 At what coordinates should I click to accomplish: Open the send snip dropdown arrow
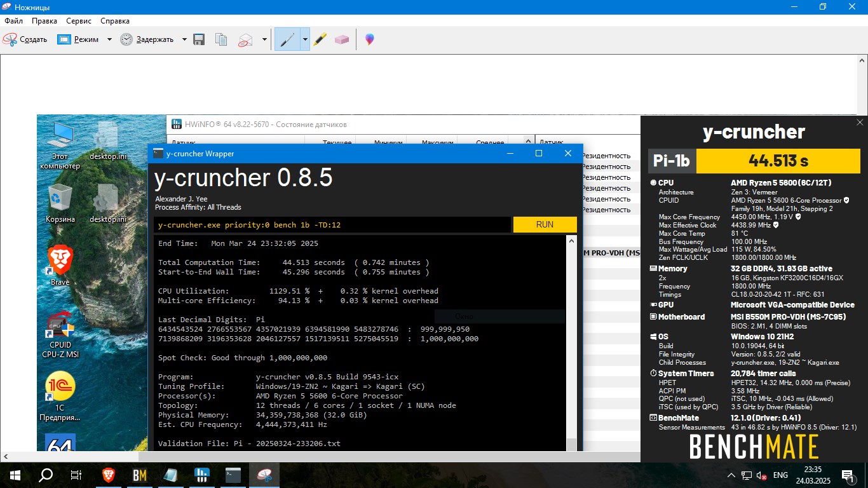click(x=264, y=39)
